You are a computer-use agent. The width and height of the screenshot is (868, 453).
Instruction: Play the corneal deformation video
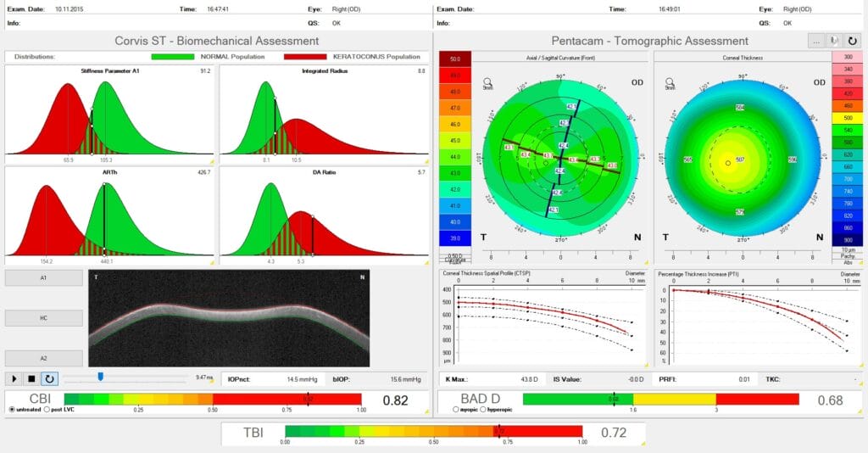point(14,379)
